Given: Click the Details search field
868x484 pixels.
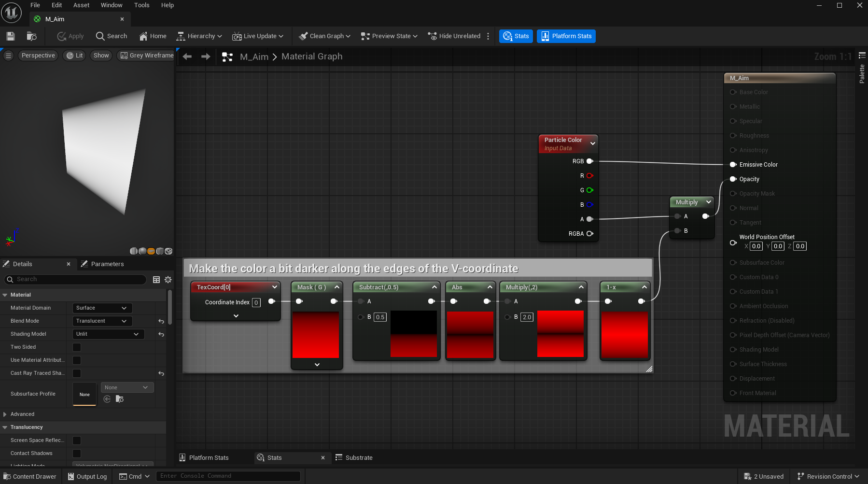Looking at the screenshot, I should coord(77,280).
